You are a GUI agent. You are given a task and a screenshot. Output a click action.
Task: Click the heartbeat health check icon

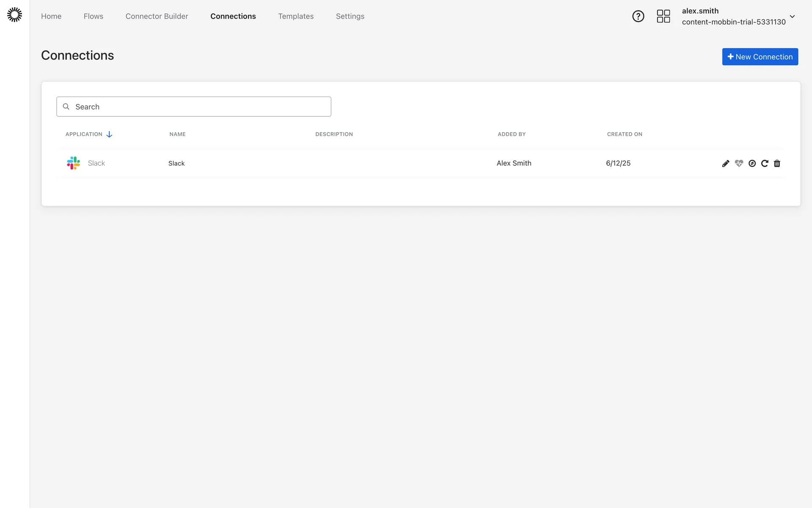(x=739, y=163)
